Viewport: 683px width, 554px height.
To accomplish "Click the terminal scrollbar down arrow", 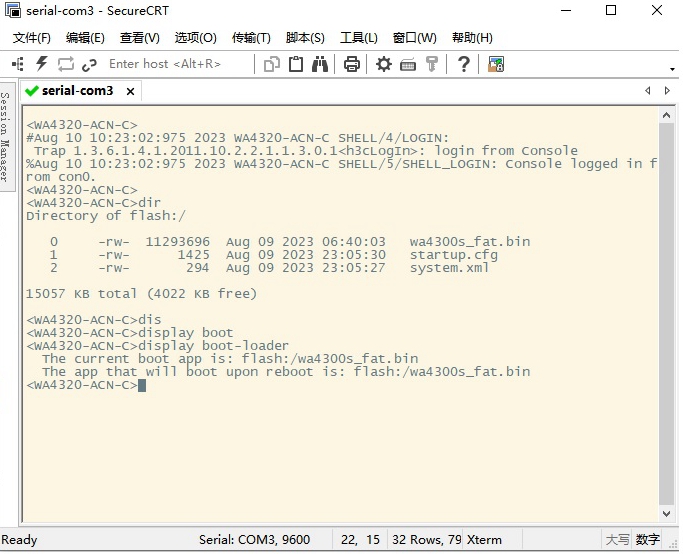I will pyautogui.click(x=666, y=513).
